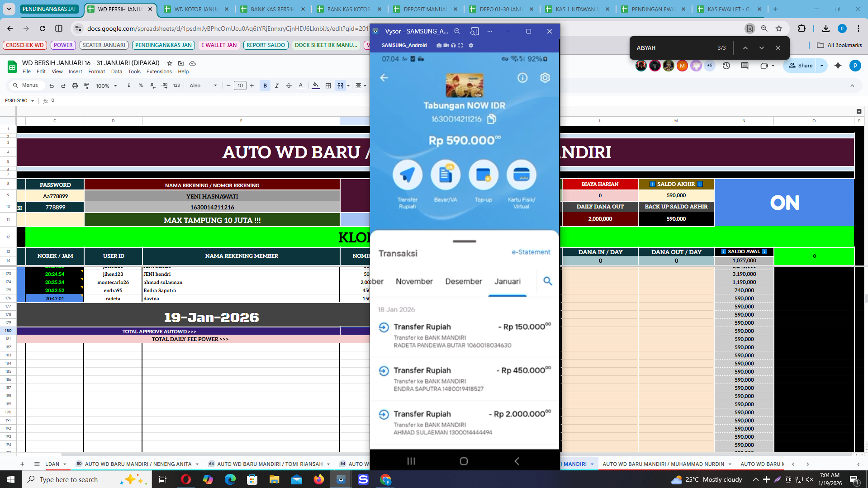
Task: Apply italic formatting
Action: coord(277,85)
